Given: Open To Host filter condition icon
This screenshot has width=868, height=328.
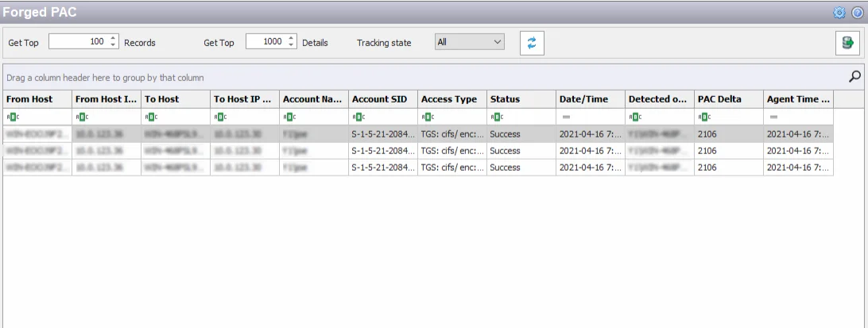Looking at the screenshot, I should 150,117.
